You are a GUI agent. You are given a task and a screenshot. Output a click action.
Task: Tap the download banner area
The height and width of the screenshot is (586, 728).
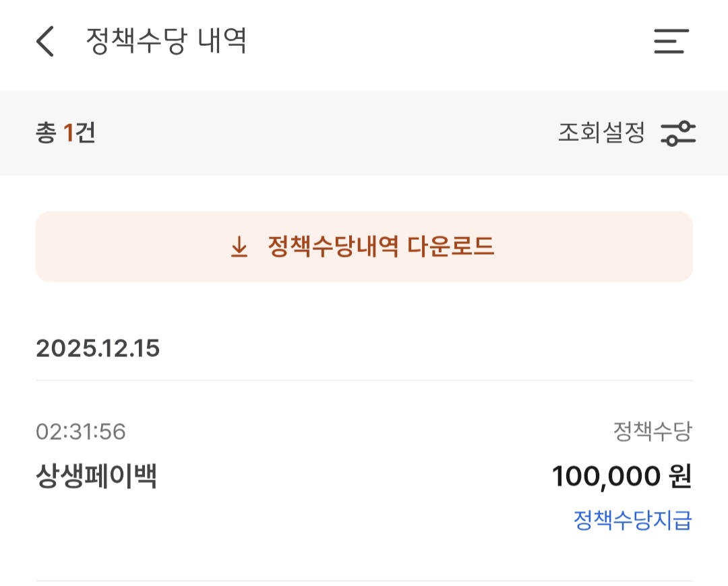pyautogui.click(x=364, y=246)
